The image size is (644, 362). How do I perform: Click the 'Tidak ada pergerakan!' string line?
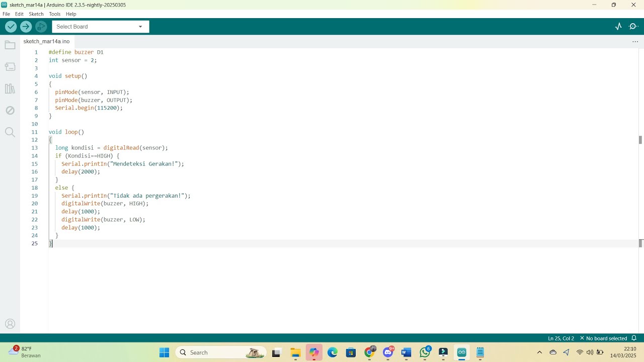click(x=126, y=196)
